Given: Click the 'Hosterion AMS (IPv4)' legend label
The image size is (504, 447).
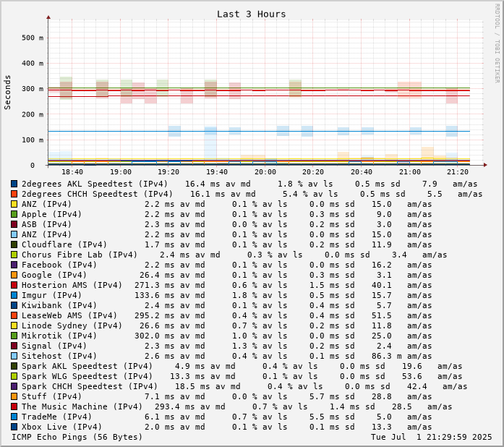Looking at the screenshot, I should pyautogui.click(x=72, y=285).
